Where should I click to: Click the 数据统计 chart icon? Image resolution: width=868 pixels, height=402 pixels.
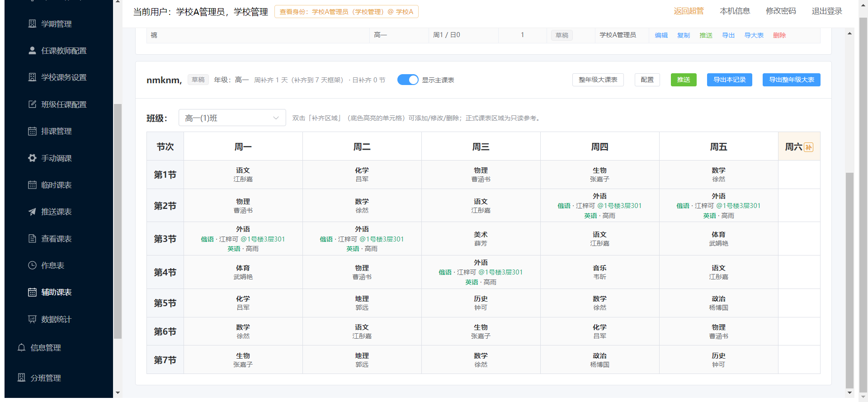[32, 319]
